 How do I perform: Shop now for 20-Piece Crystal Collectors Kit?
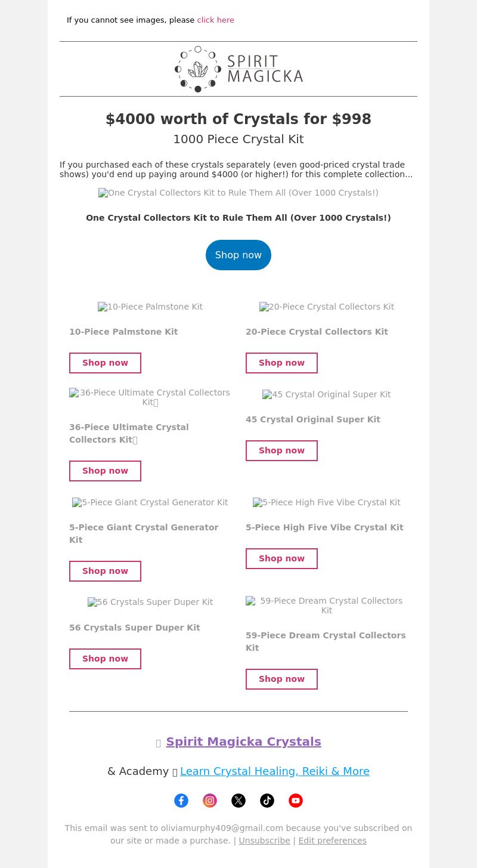point(281,363)
